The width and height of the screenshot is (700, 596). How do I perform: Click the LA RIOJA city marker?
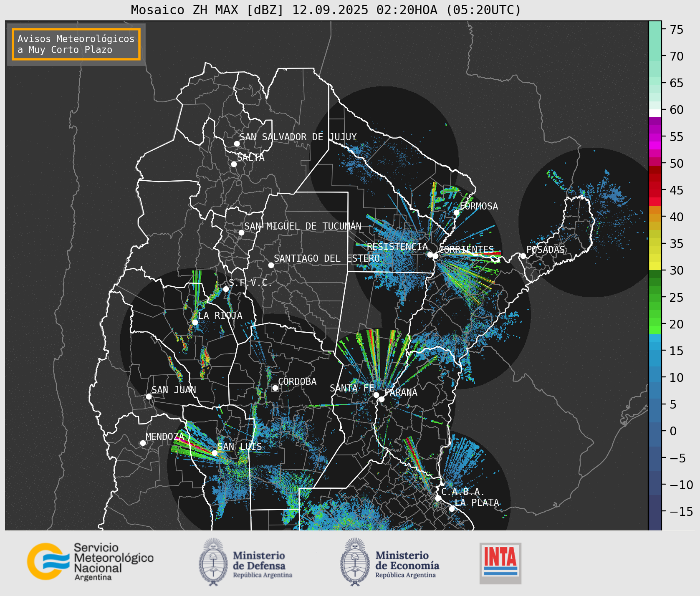[195, 322]
